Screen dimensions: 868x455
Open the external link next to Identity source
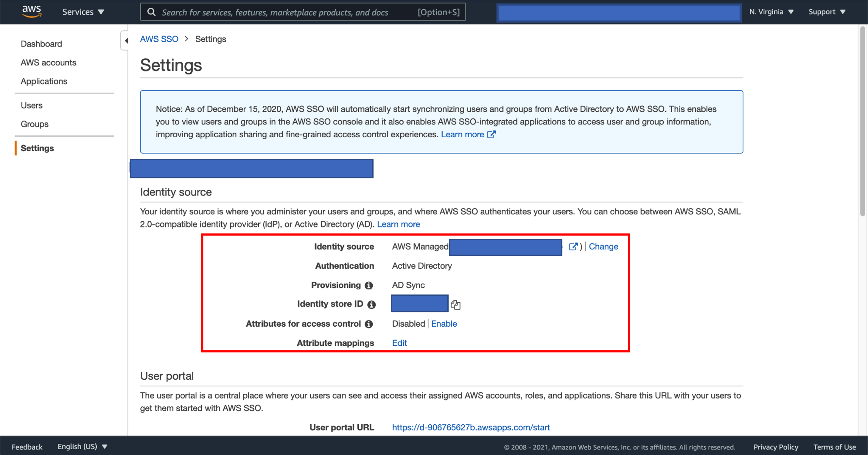pyautogui.click(x=573, y=247)
